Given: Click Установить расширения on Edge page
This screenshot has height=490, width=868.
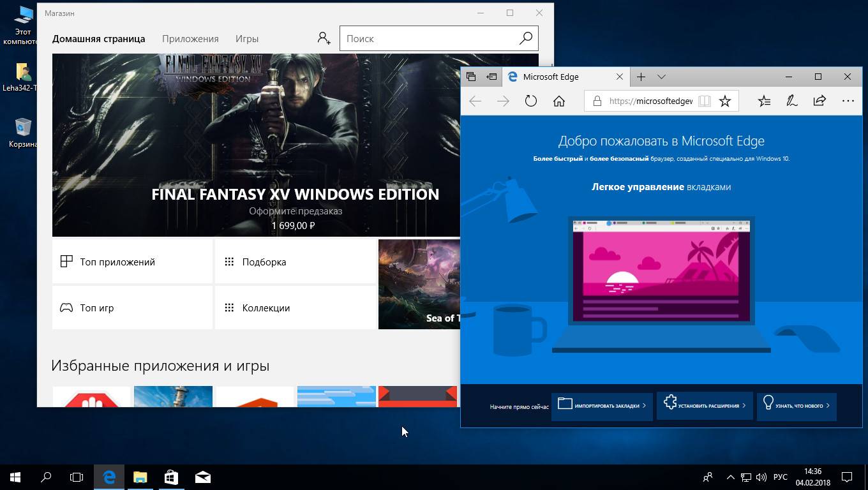Looking at the screenshot, I should click(x=705, y=406).
